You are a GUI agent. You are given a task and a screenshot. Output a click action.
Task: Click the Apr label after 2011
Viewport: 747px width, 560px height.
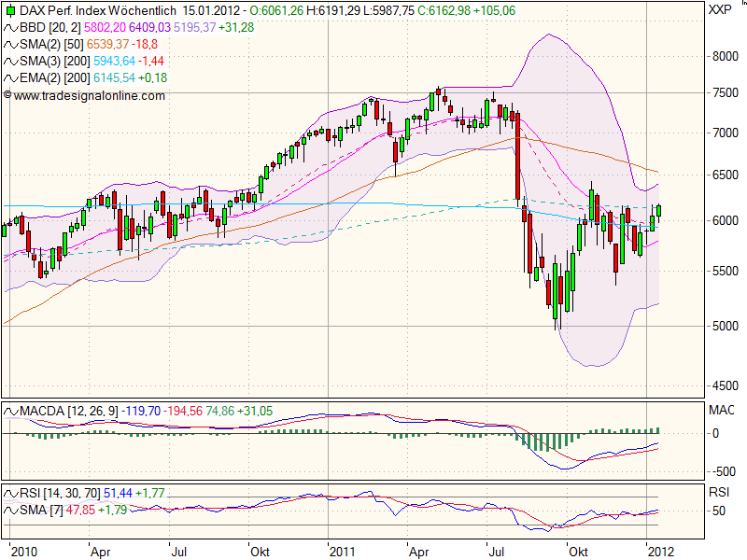(x=418, y=552)
